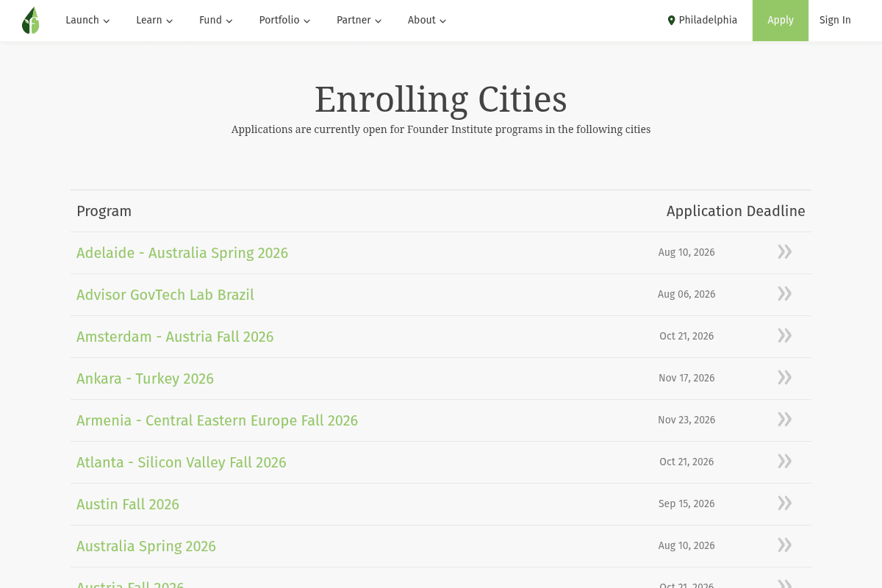This screenshot has height=588, width=882.
Task: Open Adelaide - Australia Spring 2026 program
Action: tap(182, 253)
